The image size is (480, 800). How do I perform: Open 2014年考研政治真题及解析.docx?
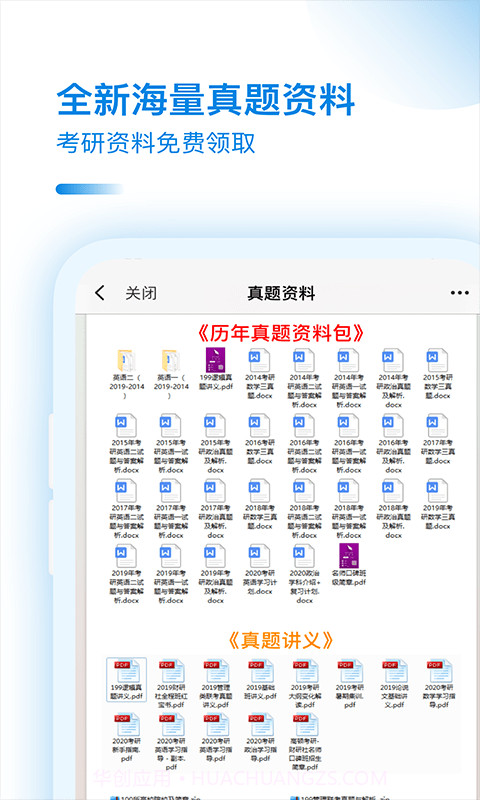pos(393,378)
